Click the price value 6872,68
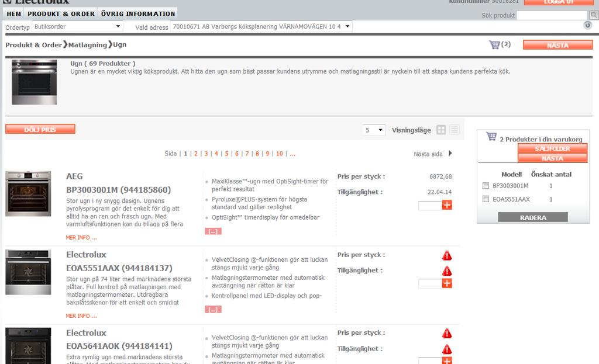This screenshot has width=599, height=364. coord(440,176)
